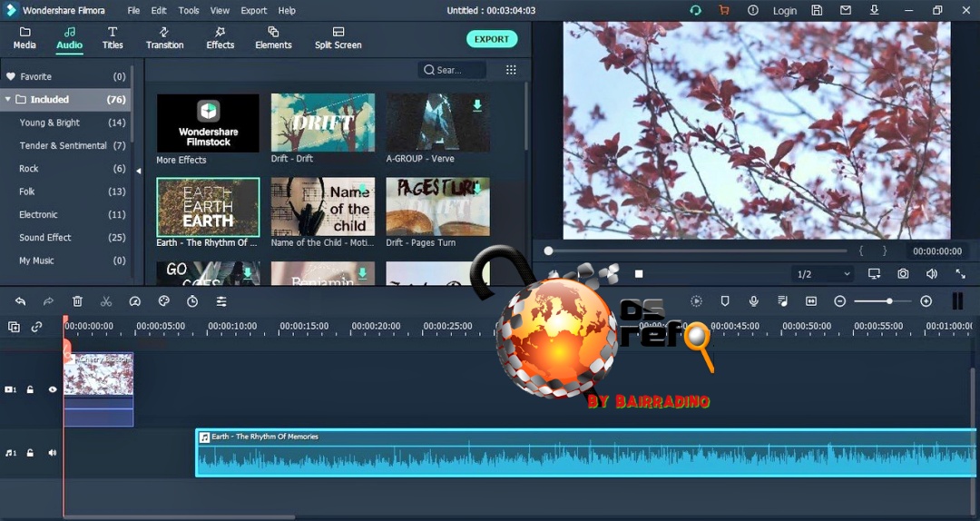The image size is (980, 521).
Task: Click the preview playback scrubber handle
Action: (x=548, y=251)
